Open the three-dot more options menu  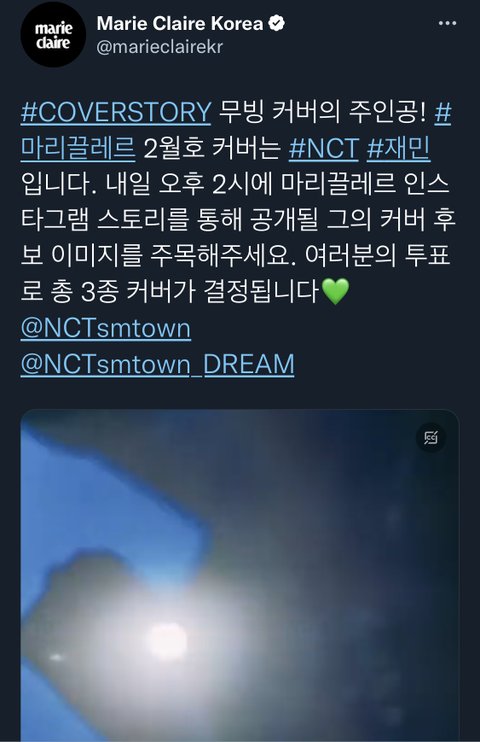pos(447,23)
